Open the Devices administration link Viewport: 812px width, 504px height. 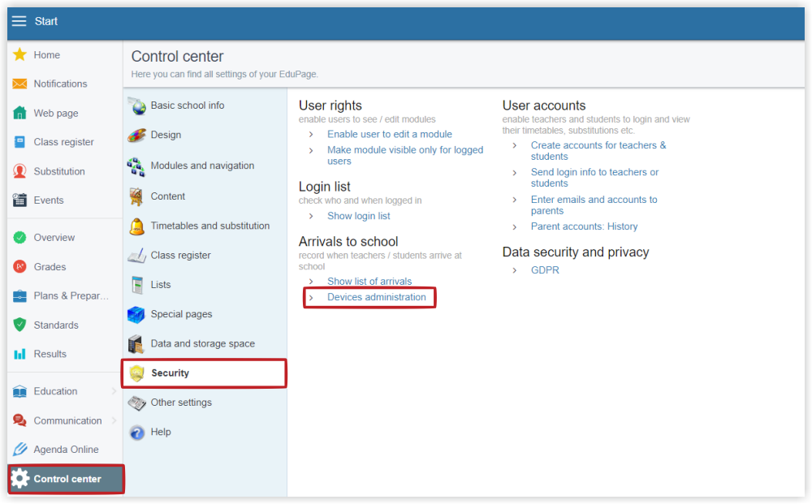(x=377, y=297)
